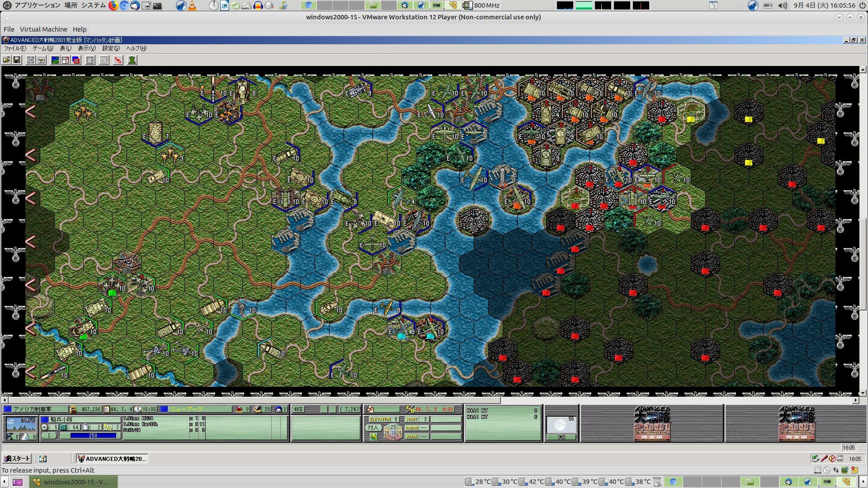
Task: Click the red city count icon
Action: (x=240, y=409)
